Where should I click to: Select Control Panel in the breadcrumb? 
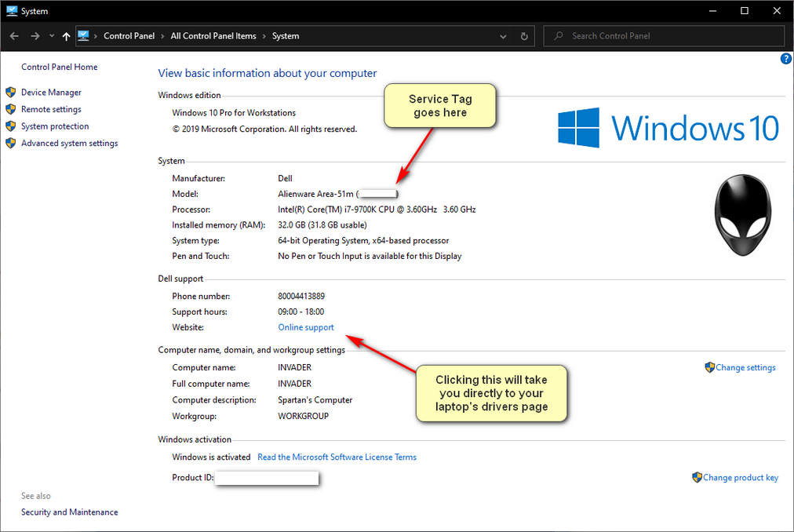click(129, 36)
